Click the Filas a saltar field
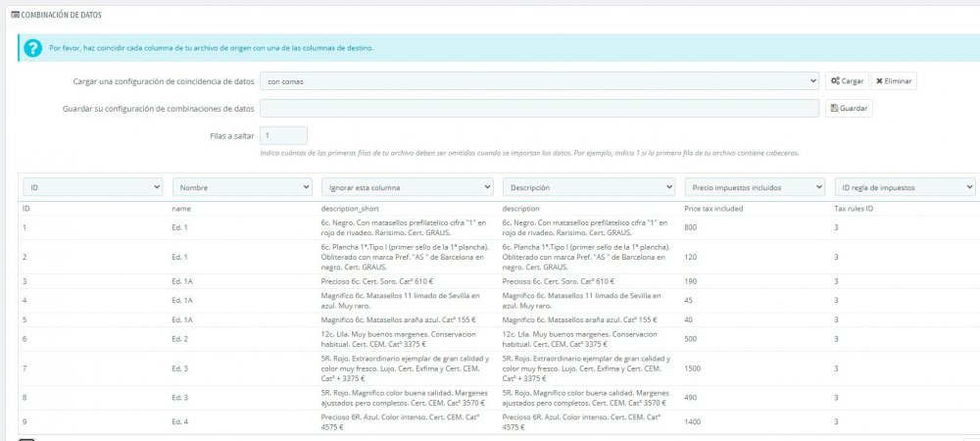Screen dimensions: 980x441 [x=283, y=135]
